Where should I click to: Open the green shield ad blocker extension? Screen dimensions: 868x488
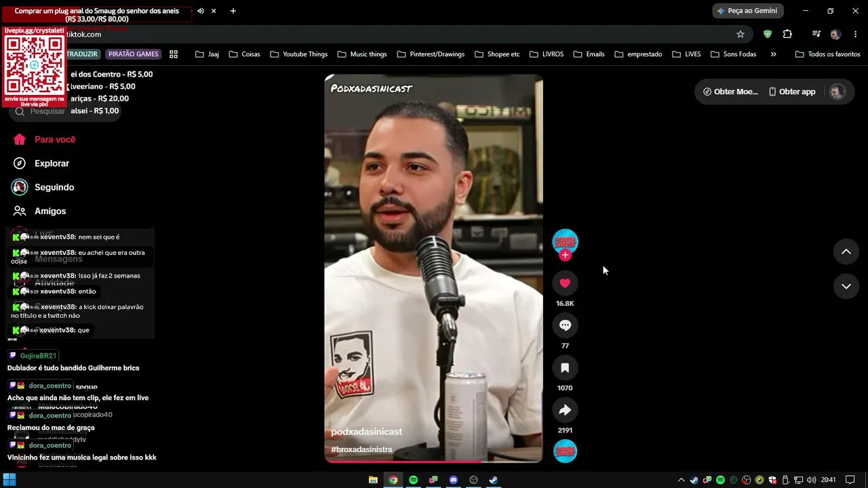[x=768, y=34]
